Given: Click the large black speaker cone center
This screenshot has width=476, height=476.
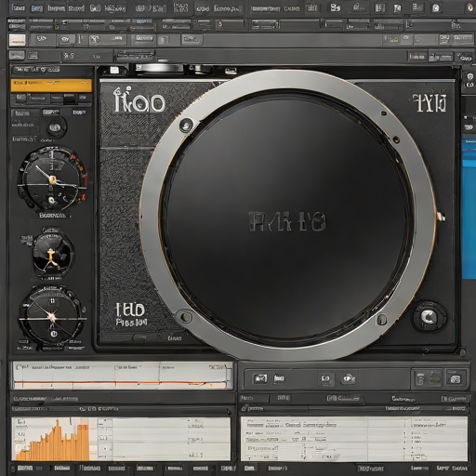Looking at the screenshot, I should (x=286, y=220).
